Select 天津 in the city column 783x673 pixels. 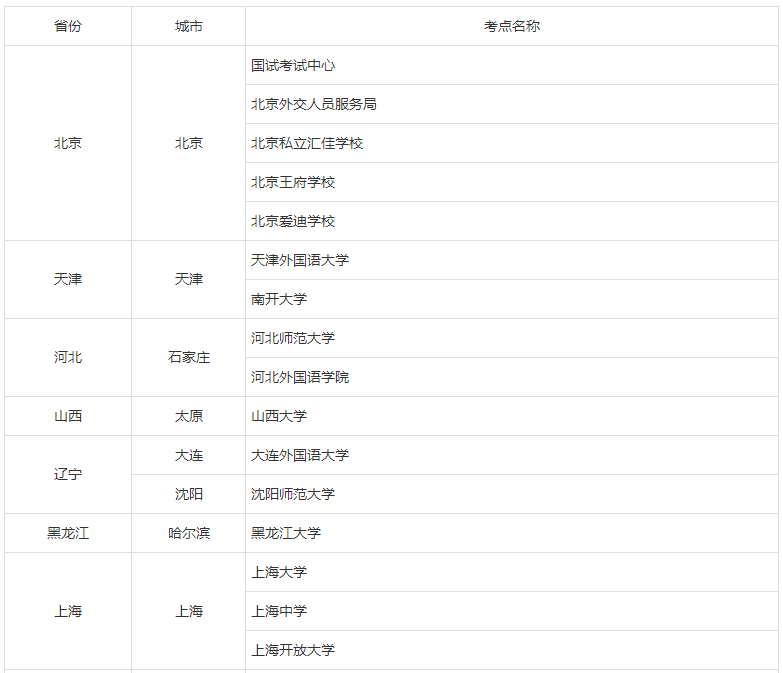pyautogui.click(x=189, y=280)
